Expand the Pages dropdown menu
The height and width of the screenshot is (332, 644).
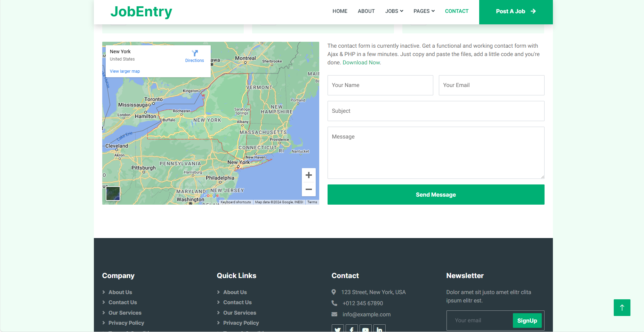424,11
